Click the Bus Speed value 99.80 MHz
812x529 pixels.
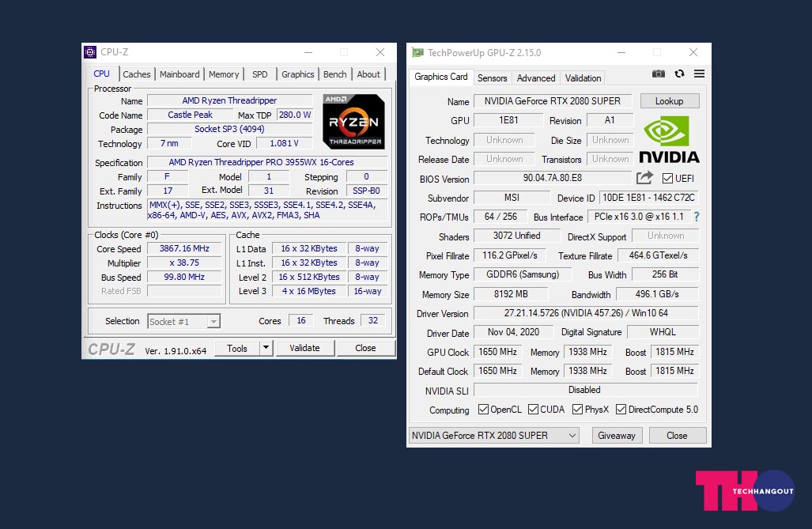184,277
